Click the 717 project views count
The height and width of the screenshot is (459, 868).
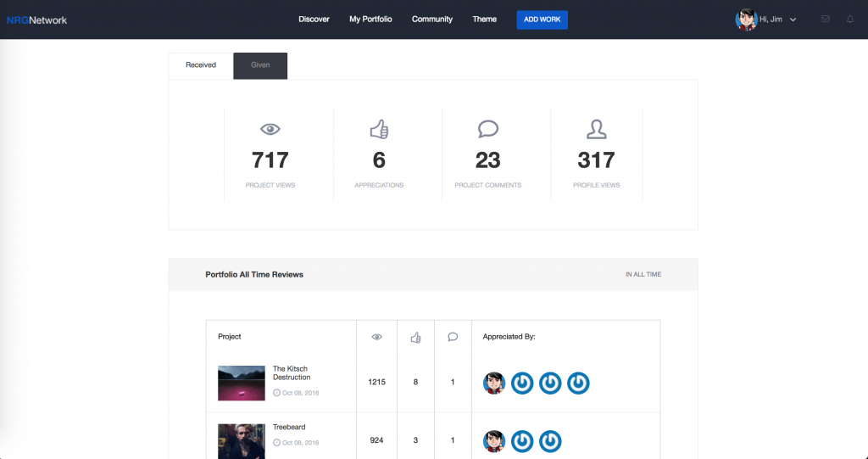click(270, 160)
